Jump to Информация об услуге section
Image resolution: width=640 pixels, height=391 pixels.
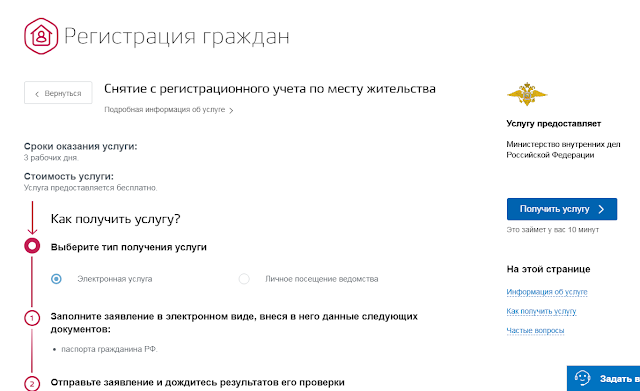(x=547, y=292)
